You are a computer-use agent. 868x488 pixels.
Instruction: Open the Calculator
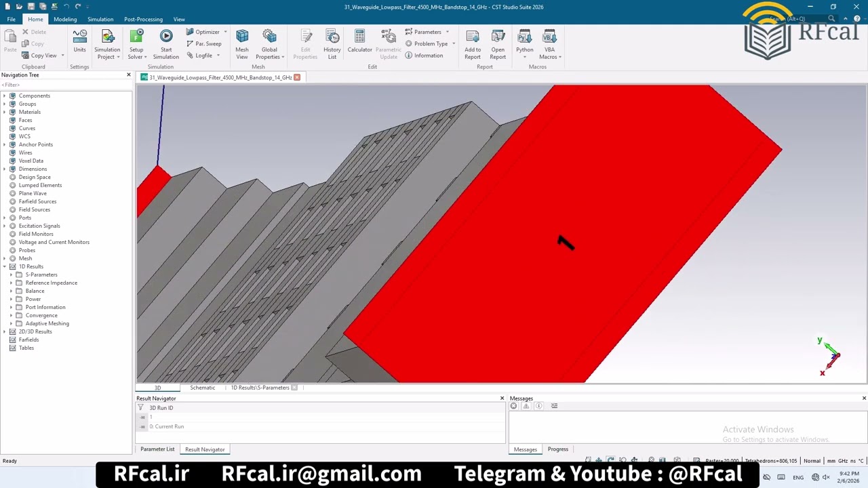pos(359,42)
